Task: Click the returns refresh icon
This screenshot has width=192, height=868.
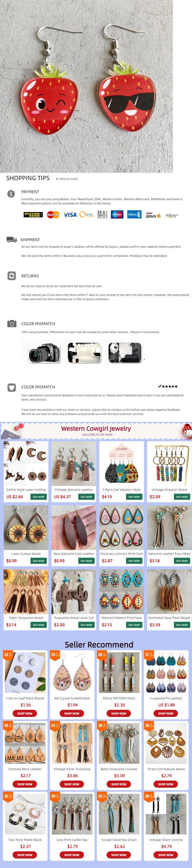Action: (x=12, y=276)
